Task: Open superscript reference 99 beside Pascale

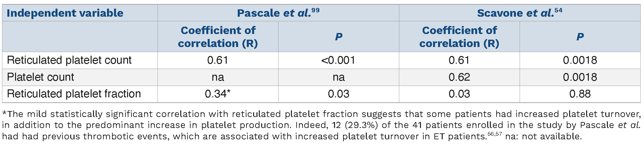Action: coord(315,10)
